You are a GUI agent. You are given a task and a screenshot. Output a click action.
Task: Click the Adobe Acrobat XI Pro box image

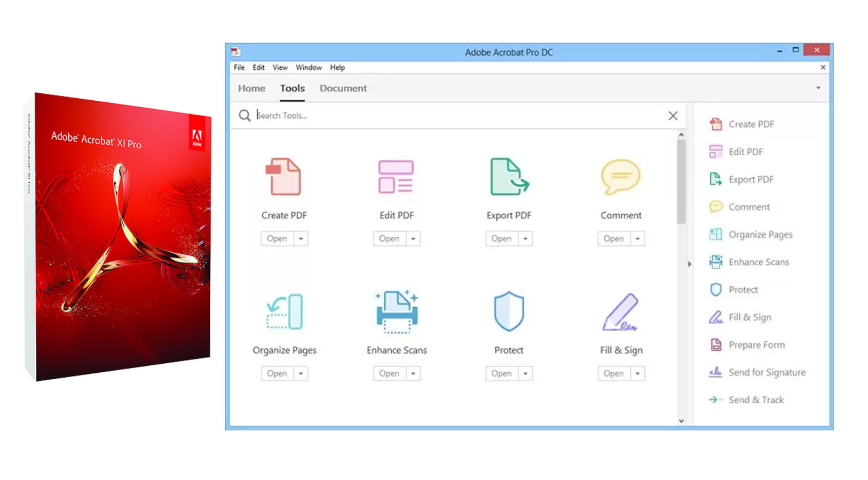118,237
